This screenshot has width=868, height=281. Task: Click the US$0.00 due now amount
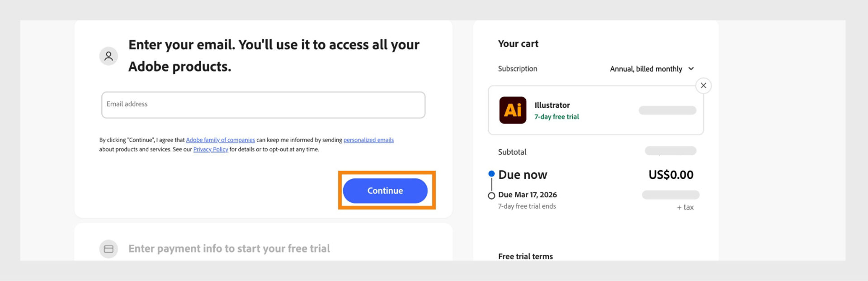coord(670,175)
